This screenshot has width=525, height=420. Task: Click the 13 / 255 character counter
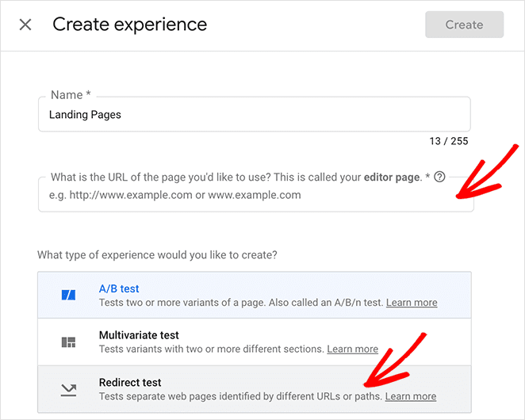449,141
